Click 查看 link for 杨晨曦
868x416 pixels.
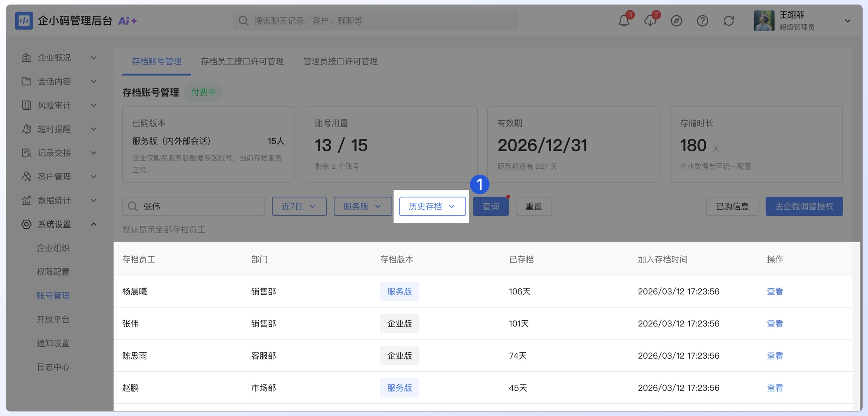775,292
